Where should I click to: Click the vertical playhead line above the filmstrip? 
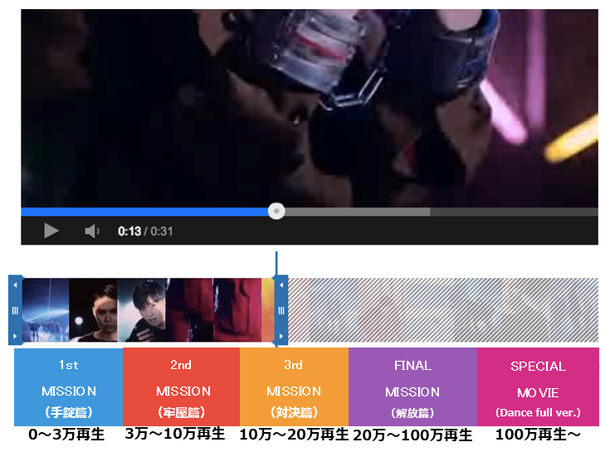click(x=276, y=263)
